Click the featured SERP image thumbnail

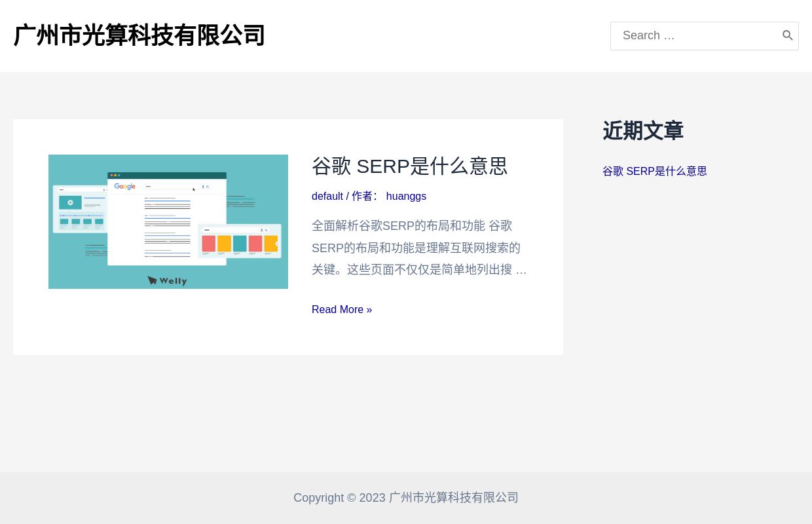click(x=168, y=221)
